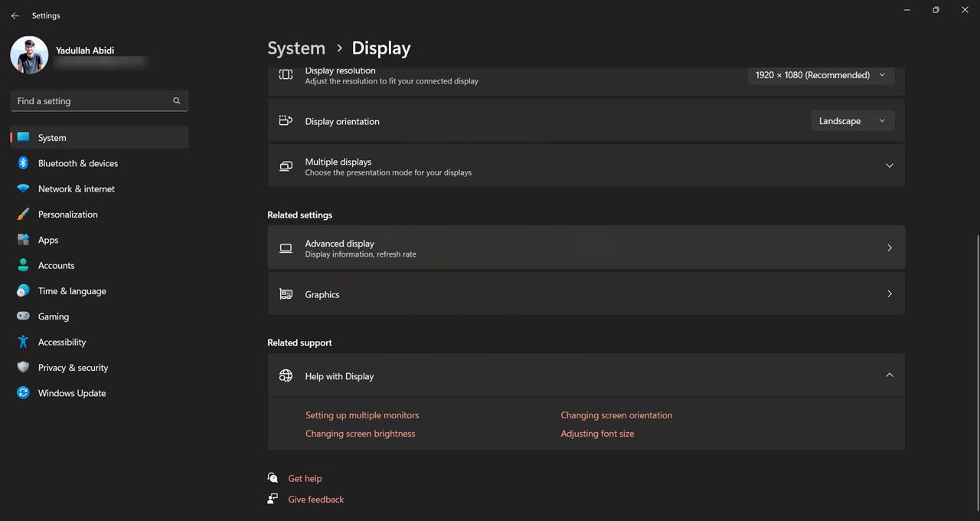Select the Accounts icon

(23, 265)
